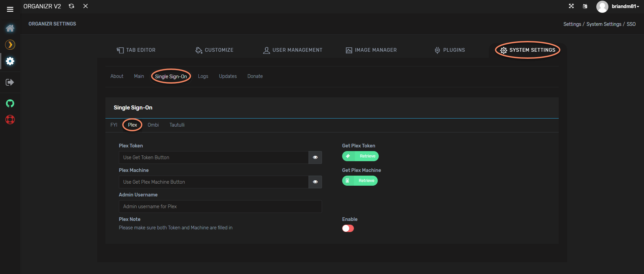Go to the Home tab icon
Viewport: 644px width, 274px height.
tap(10, 28)
